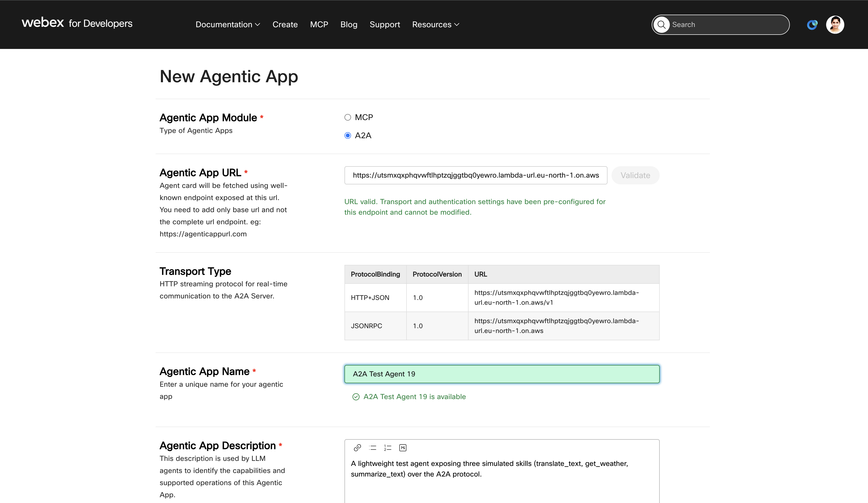Viewport: 868px width, 503px height.
Task: Click the URL column header
Action: 564,274
